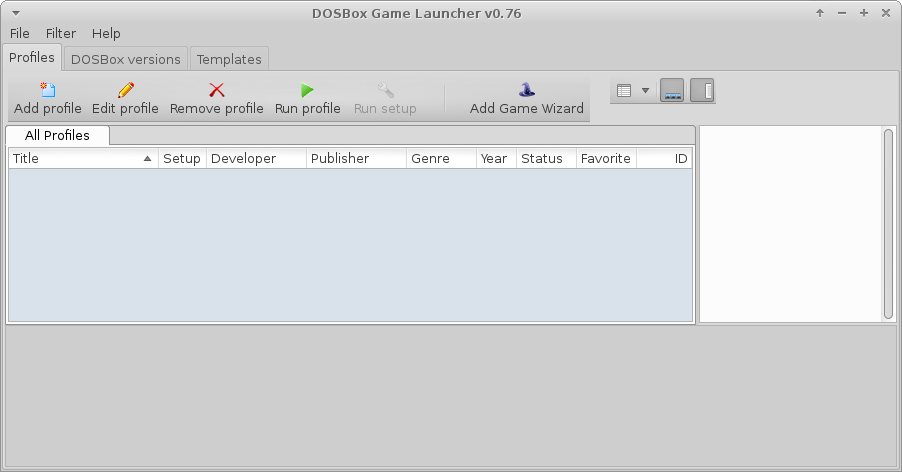Screen dimensions: 902x472
Task: Sort by the Genre column header
Action: pos(441,159)
